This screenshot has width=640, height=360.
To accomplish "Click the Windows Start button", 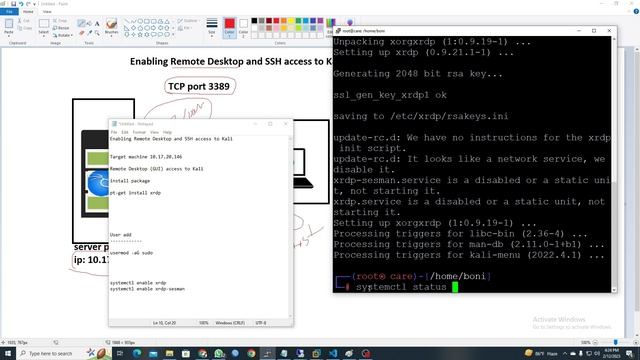I will coord(7,353).
